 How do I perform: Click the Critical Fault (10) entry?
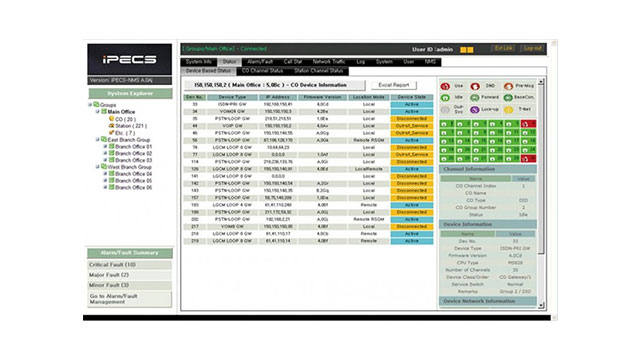tap(130, 265)
